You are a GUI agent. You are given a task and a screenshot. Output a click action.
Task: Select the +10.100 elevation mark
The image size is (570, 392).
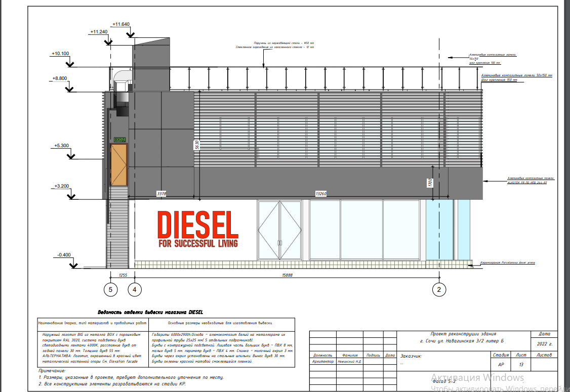point(60,54)
